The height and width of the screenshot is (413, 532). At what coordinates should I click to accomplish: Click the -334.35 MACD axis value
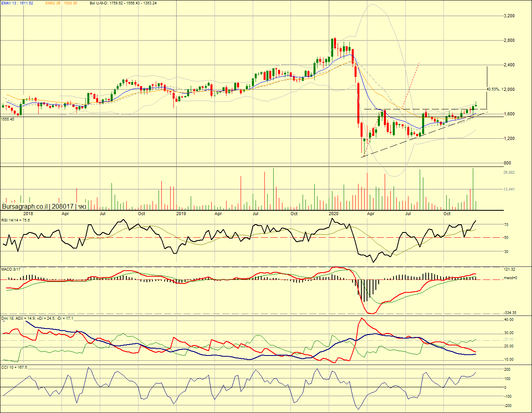point(510,313)
